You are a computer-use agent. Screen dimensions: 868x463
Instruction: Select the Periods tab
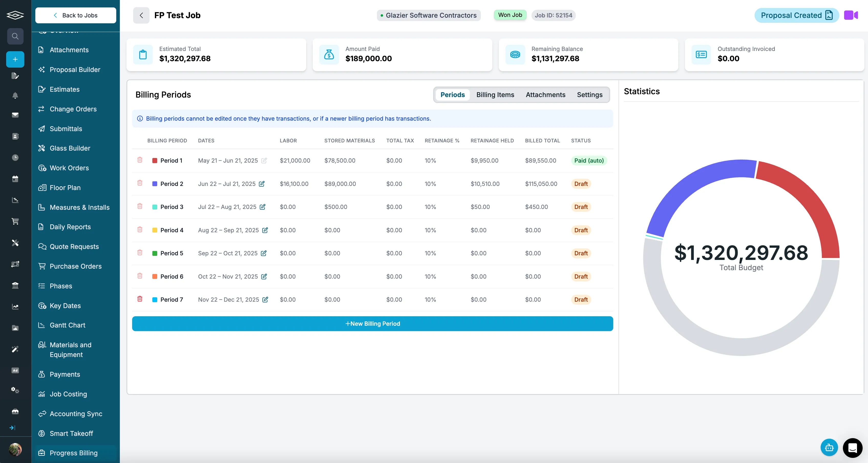point(452,95)
